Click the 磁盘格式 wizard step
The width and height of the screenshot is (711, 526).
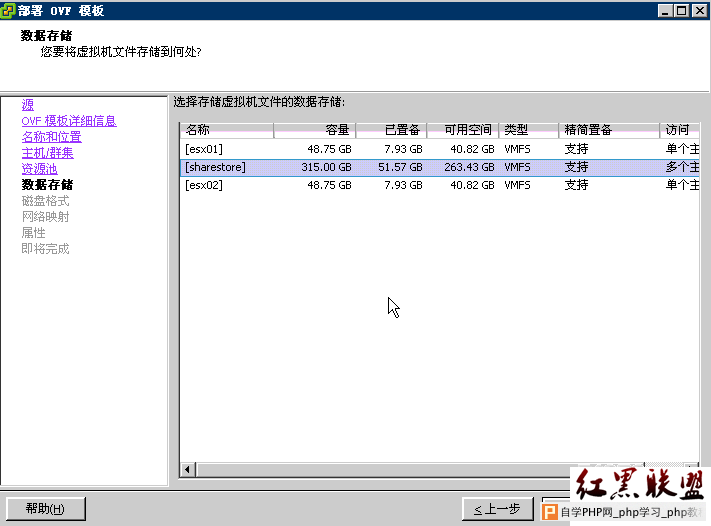[x=45, y=201]
